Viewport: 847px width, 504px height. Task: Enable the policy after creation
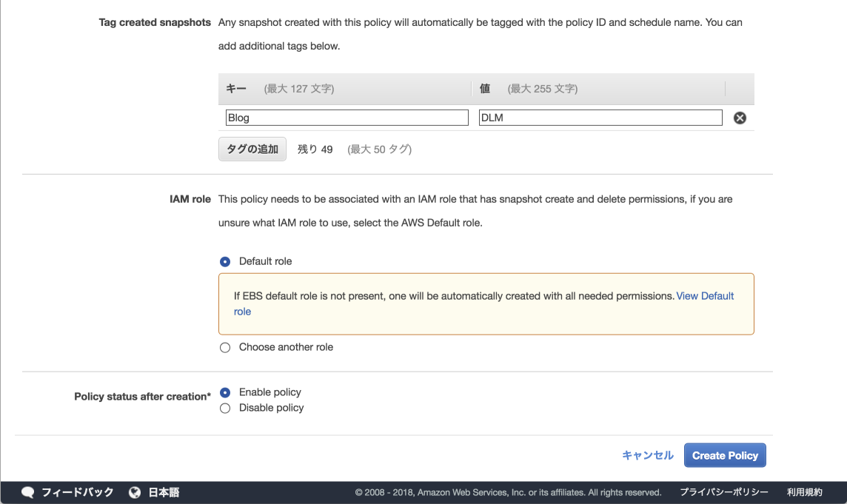pos(224,392)
